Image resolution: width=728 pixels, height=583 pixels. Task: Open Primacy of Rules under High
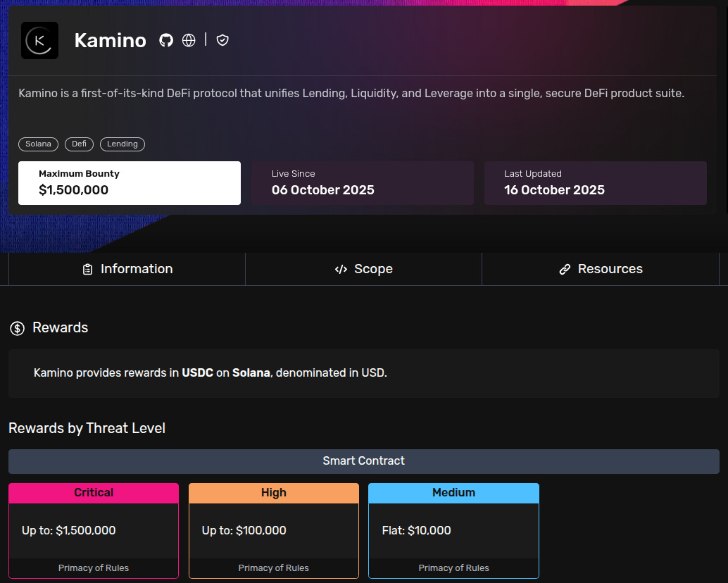pos(273,568)
